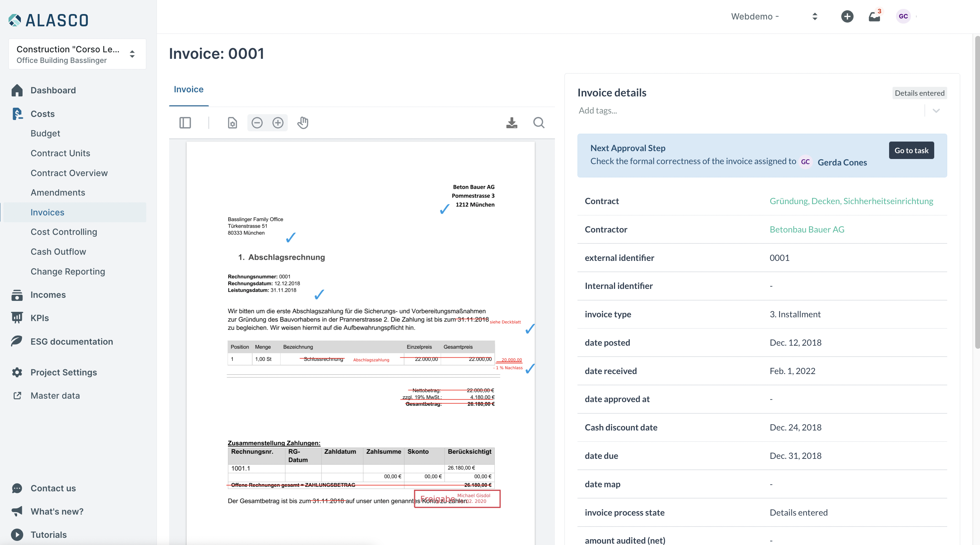This screenshot has height=545, width=980.
Task: Click the 'date received' value Feb. 1, 2022
Action: (x=792, y=371)
